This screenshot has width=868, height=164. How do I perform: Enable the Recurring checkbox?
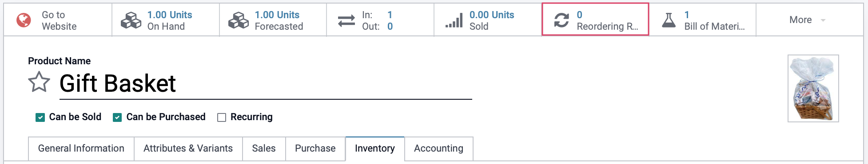[222, 117]
